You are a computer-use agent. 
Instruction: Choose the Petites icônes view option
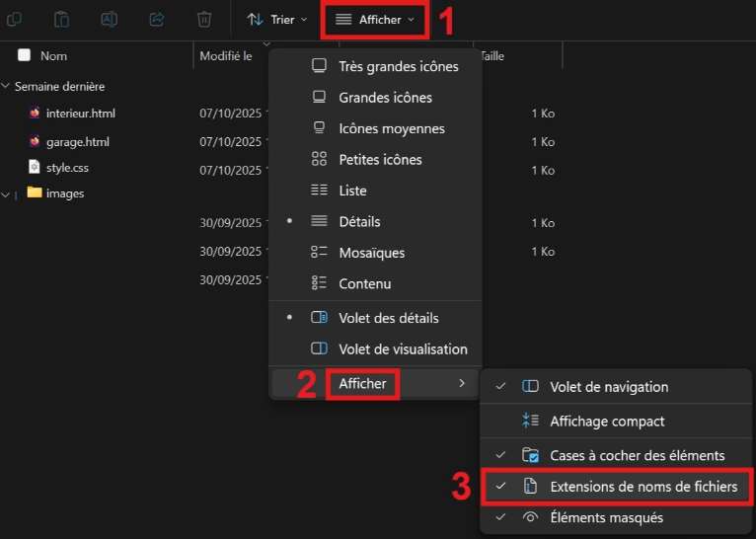[380, 159]
